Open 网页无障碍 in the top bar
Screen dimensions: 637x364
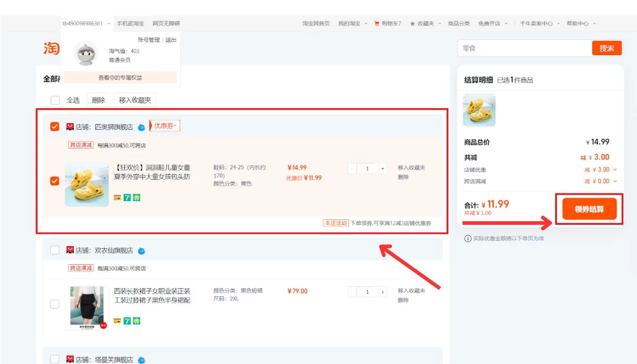click(166, 23)
